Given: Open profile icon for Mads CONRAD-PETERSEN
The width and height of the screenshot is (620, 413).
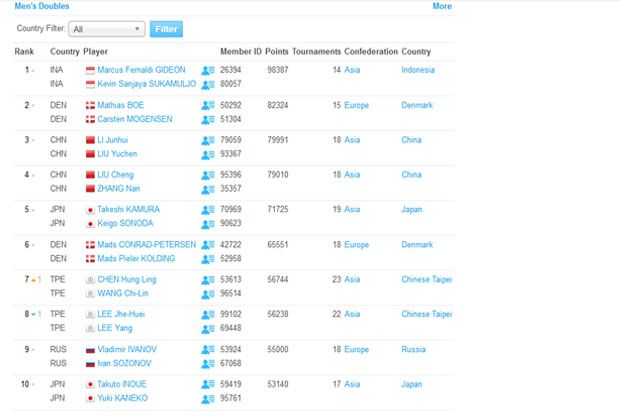Looking at the screenshot, I should 208,245.
